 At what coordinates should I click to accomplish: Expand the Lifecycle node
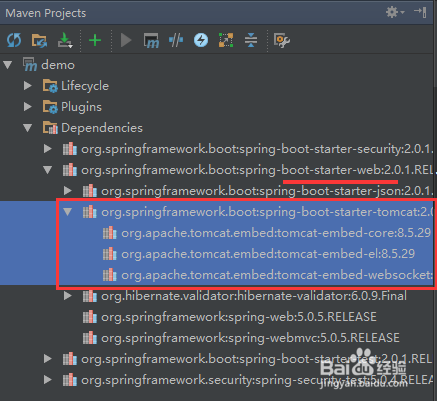coord(28,86)
